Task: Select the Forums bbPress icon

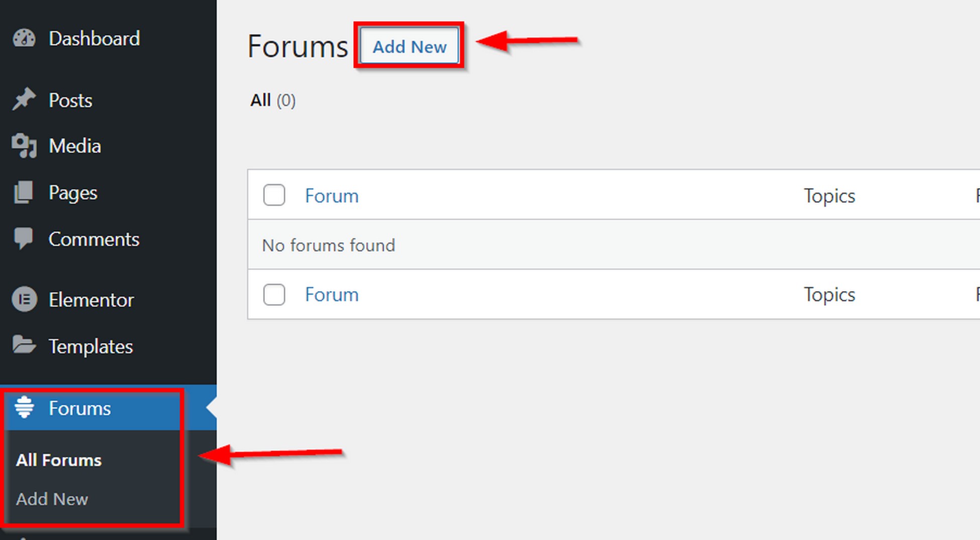Action: point(24,408)
